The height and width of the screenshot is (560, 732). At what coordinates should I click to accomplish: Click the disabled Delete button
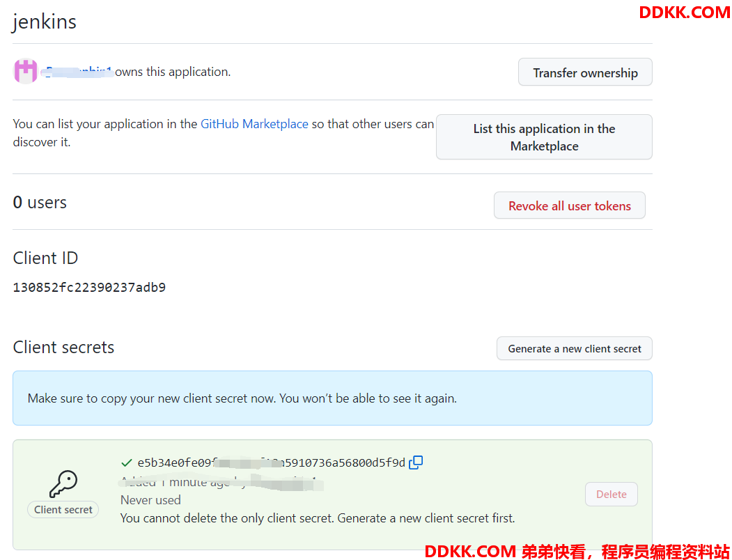pos(611,494)
